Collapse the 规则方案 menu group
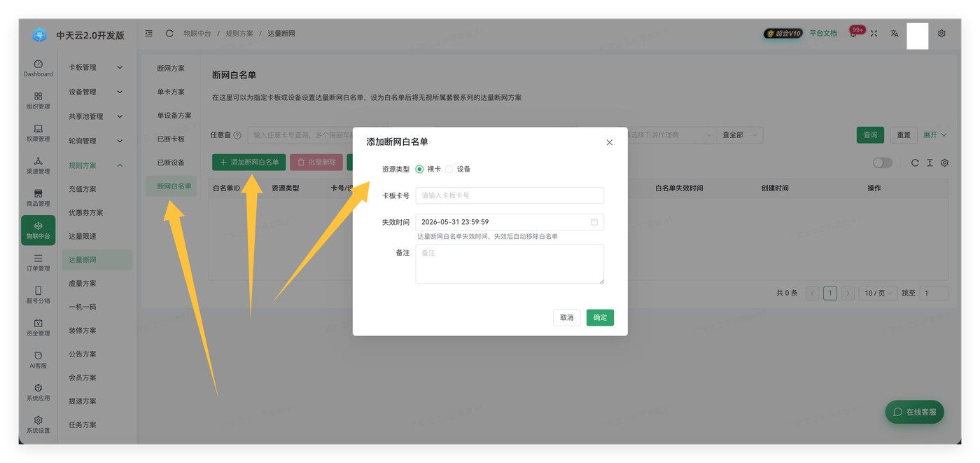 click(x=95, y=165)
